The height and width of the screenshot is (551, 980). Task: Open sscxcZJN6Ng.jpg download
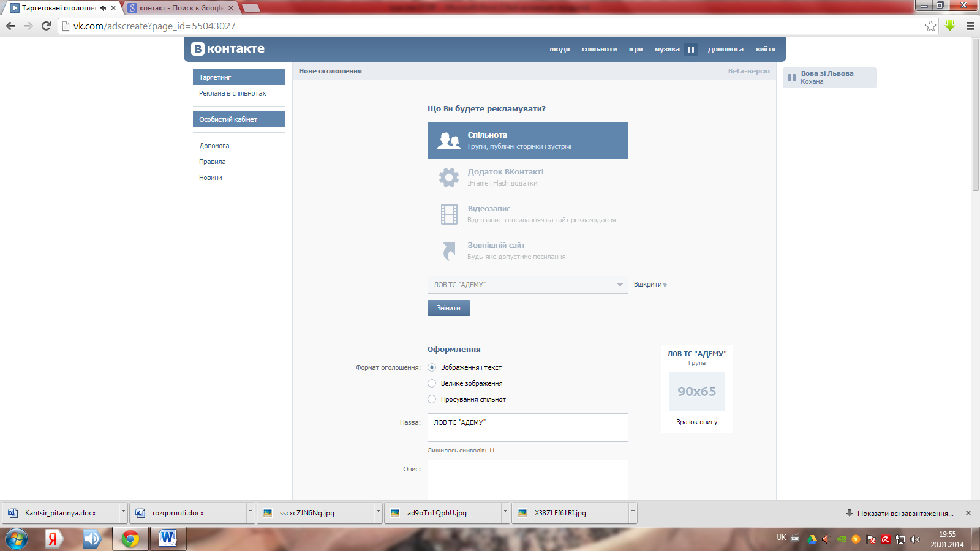[315, 512]
